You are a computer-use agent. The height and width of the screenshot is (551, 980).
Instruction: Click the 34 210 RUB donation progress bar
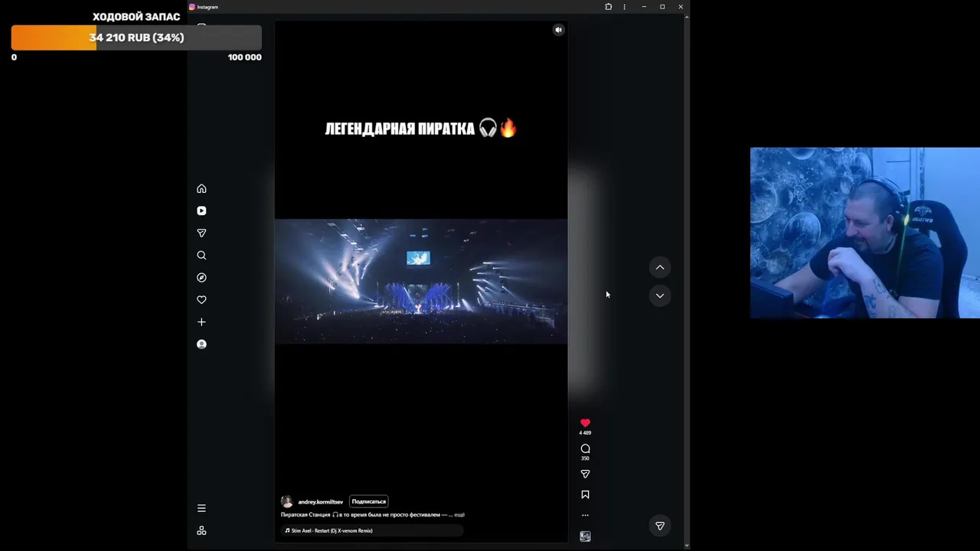pyautogui.click(x=136, y=37)
